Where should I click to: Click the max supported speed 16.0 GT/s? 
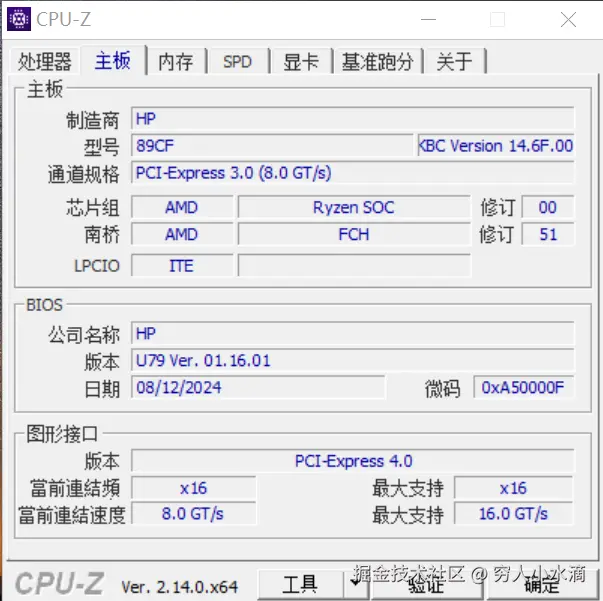point(513,513)
